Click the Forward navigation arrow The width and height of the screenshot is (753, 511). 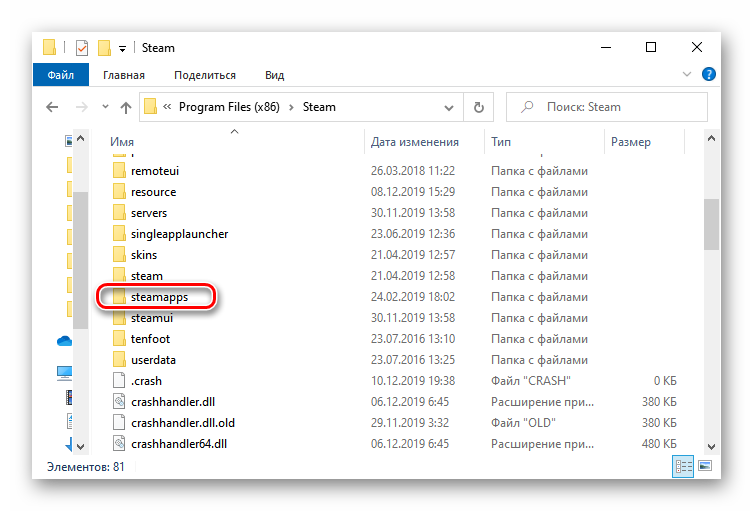tap(82, 107)
